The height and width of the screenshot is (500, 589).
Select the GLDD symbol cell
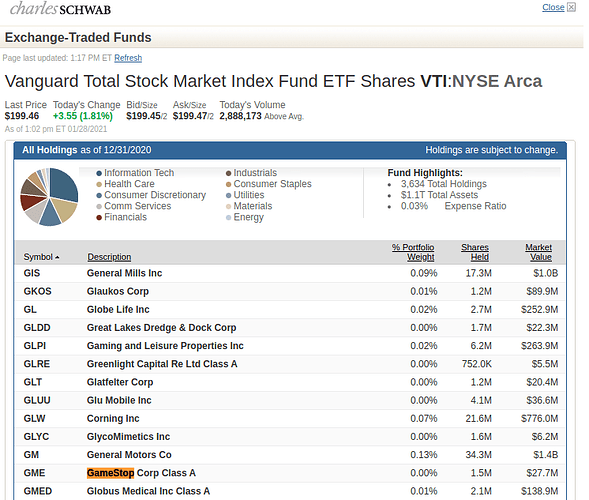(37, 328)
